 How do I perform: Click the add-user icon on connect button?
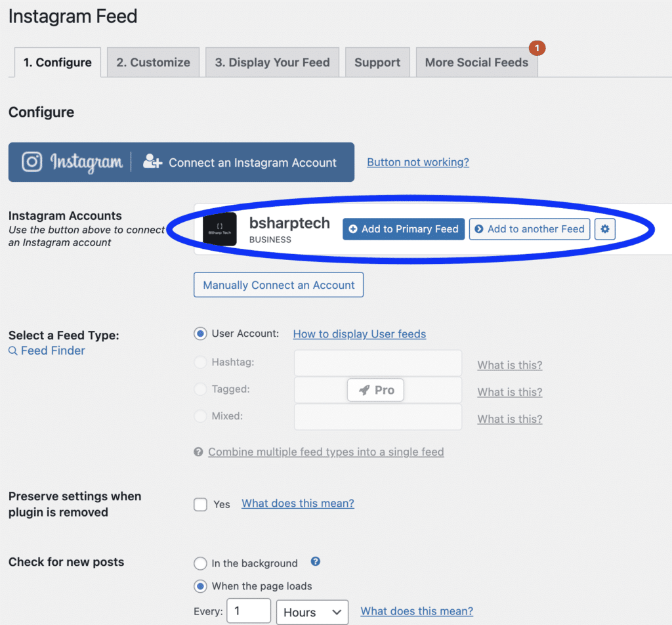pyautogui.click(x=152, y=162)
